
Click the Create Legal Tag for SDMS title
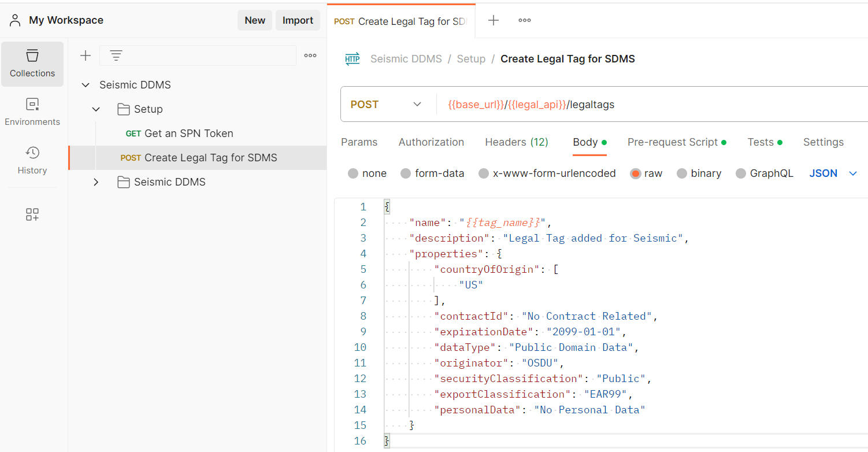point(567,59)
